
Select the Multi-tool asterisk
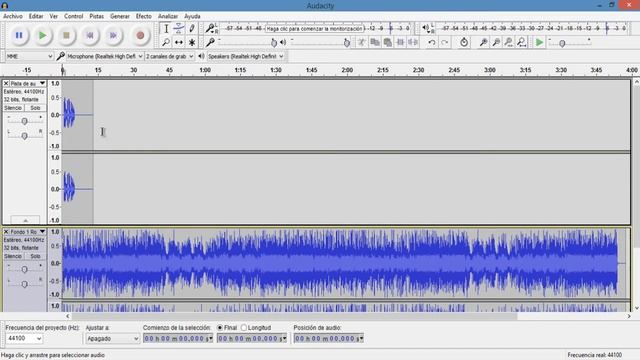(x=191, y=42)
